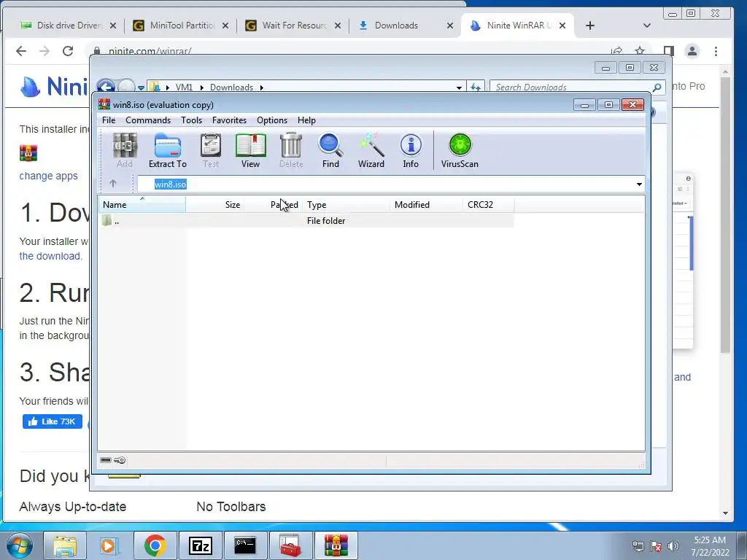Sort by the Type column header
The width and height of the screenshot is (747, 560).
(x=346, y=205)
